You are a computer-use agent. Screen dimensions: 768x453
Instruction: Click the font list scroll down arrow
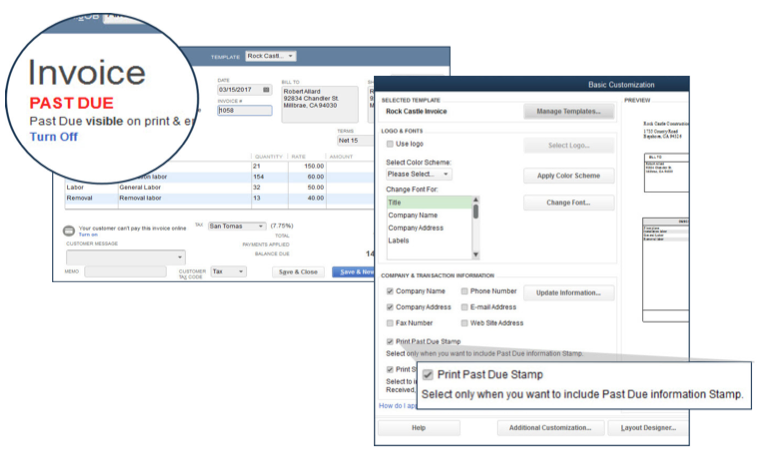tap(475, 255)
